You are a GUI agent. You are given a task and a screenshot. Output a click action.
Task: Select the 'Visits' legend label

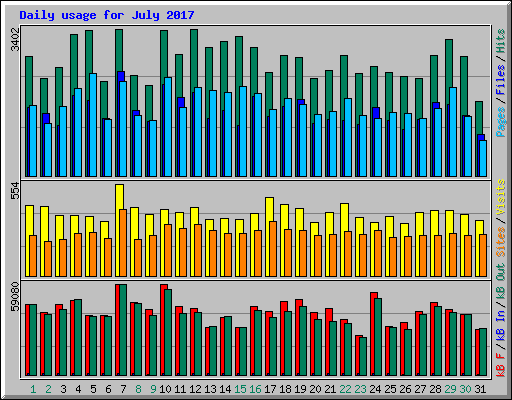point(501,197)
